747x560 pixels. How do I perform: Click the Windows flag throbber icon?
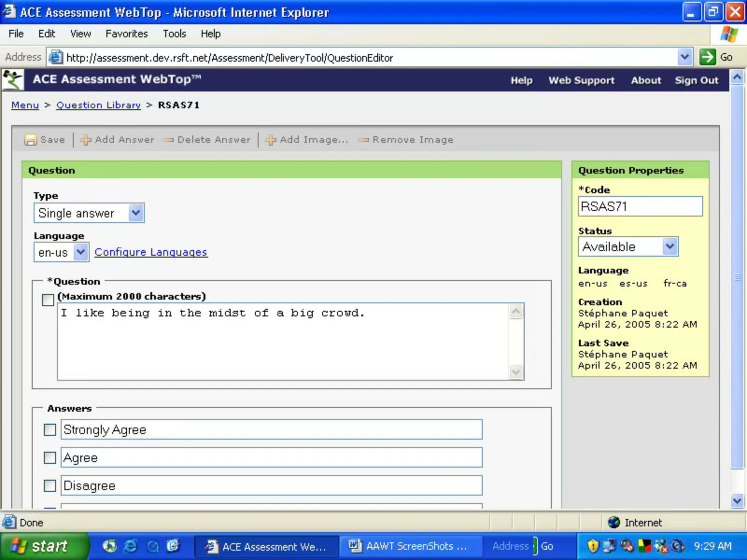pos(729,34)
